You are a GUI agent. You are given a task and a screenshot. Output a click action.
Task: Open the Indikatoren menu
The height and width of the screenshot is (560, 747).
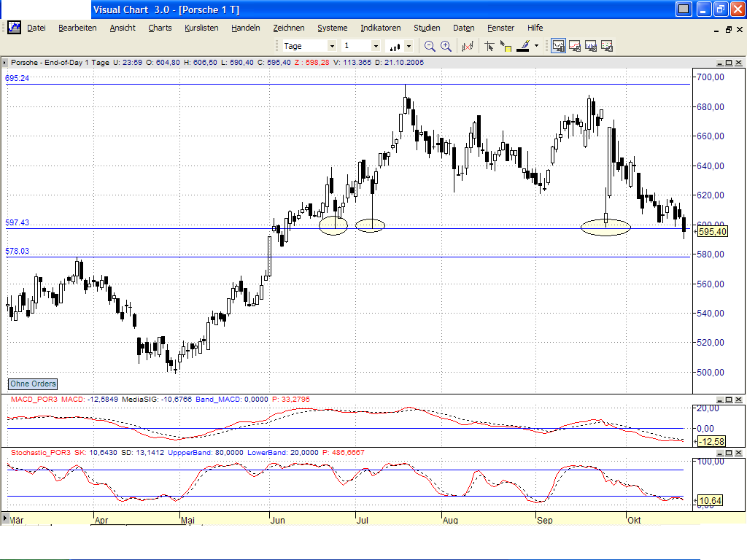[380, 28]
